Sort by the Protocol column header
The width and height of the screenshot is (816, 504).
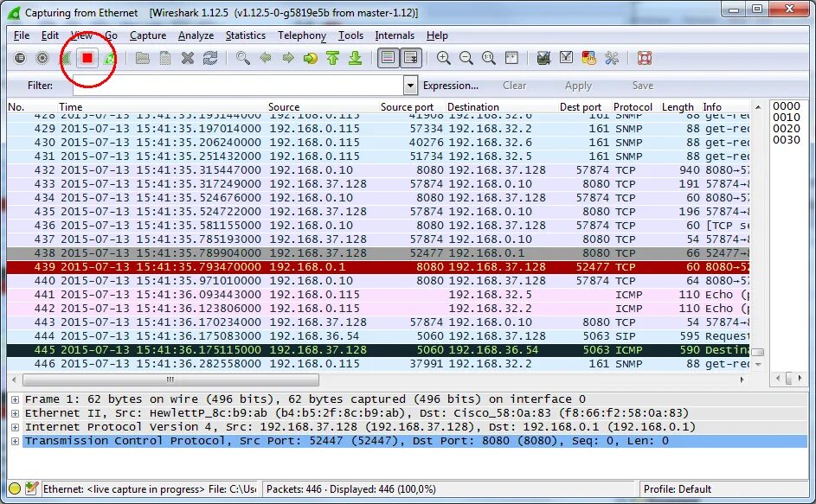click(633, 107)
